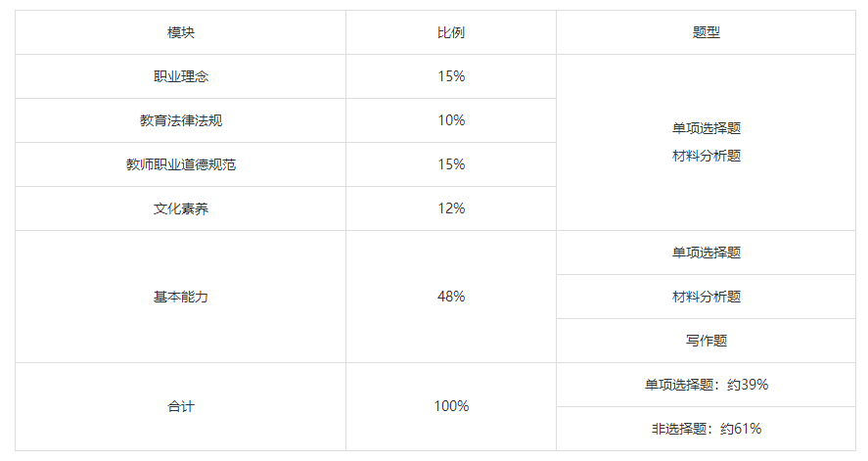This screenshot has height=461, width=868.
Task: Select the 教师职业道德规范 cell
Action: 180,164
